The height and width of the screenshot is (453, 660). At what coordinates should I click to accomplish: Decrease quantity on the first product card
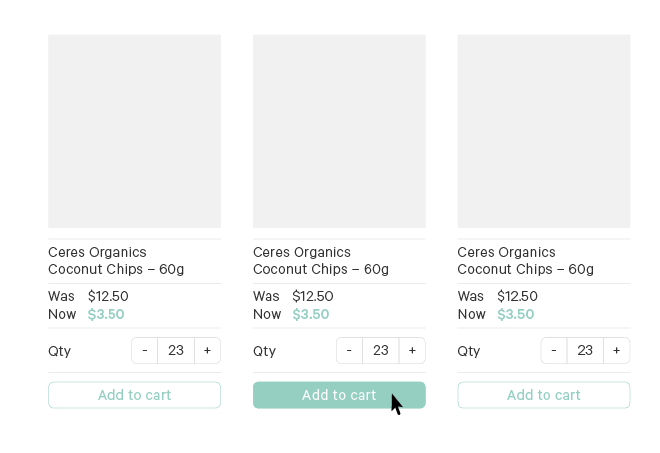pyautogui.click(x=145, y=351)
